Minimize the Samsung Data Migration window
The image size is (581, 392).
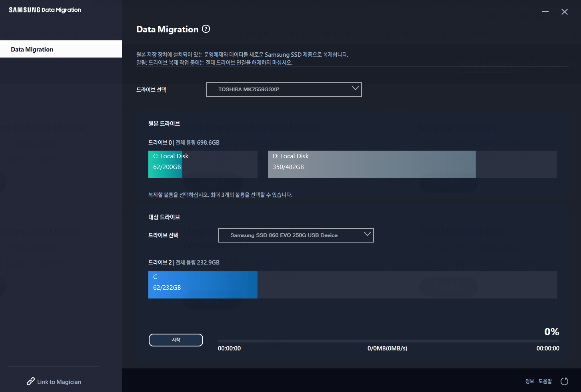tap(545, 12)
